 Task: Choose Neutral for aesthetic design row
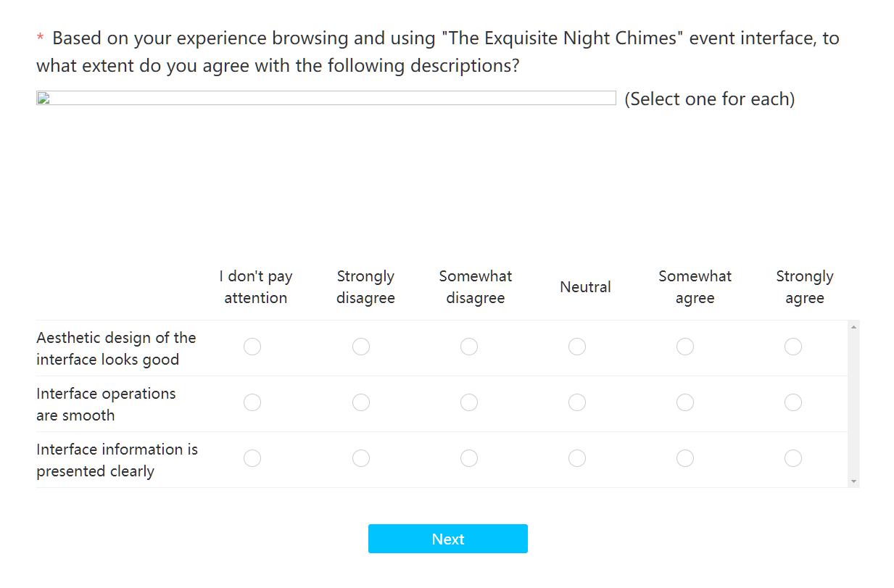(x=576, y=347)
